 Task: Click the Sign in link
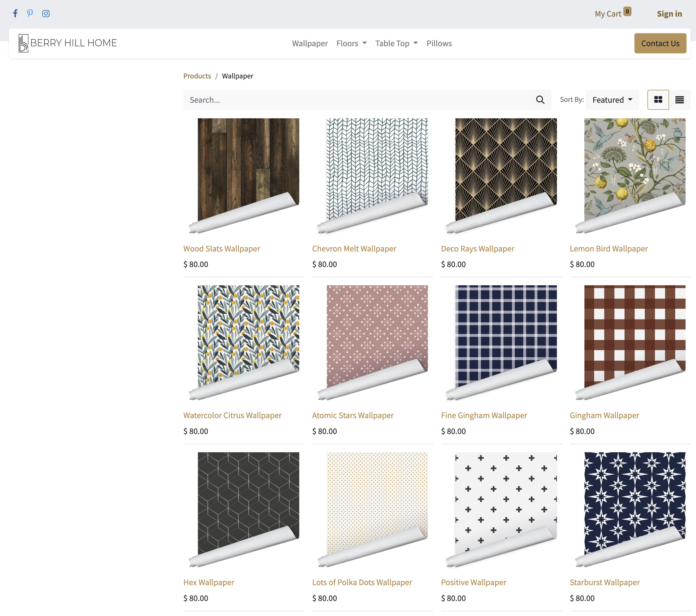669,14
